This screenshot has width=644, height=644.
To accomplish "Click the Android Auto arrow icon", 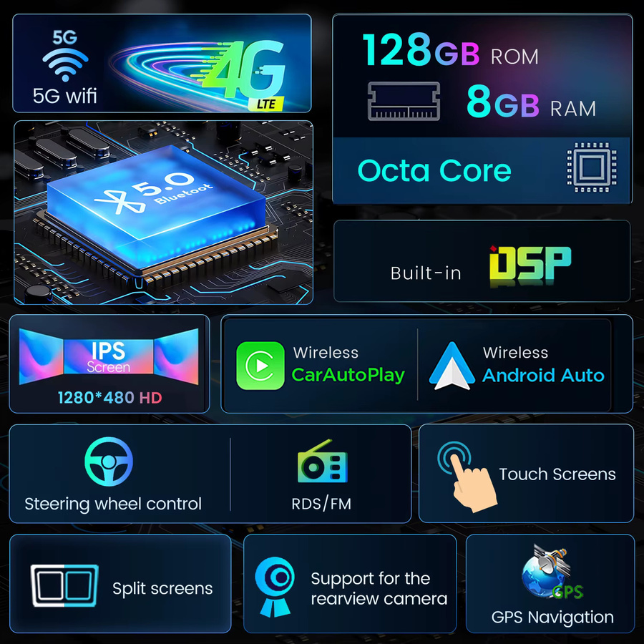I will click(452, 366).
